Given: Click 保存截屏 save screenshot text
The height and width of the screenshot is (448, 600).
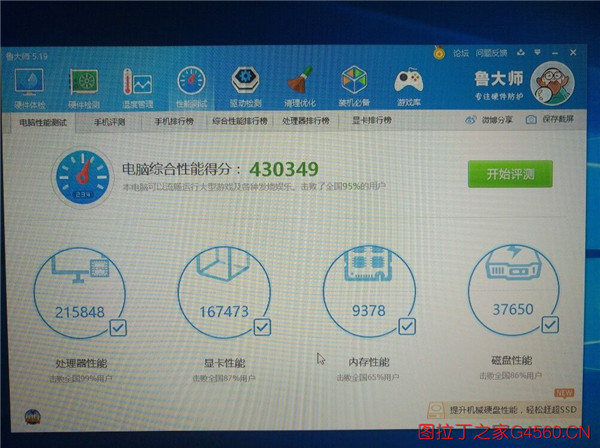Looking at the screenshot, I should tap(558, 119).
